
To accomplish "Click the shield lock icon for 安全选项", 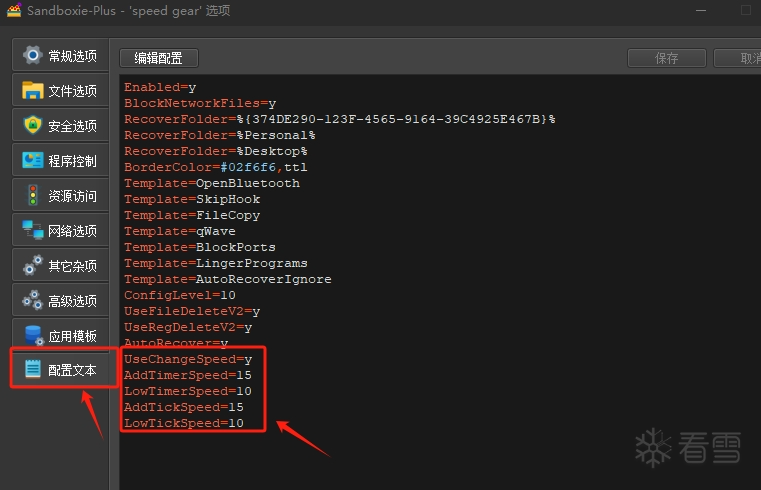I will tap(33, 125).
